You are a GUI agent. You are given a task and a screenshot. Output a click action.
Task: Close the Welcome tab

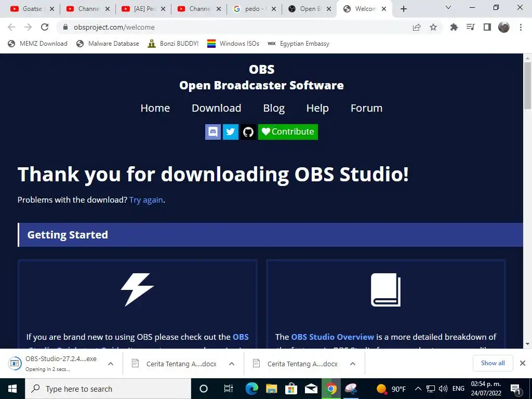tap(384, 9)
